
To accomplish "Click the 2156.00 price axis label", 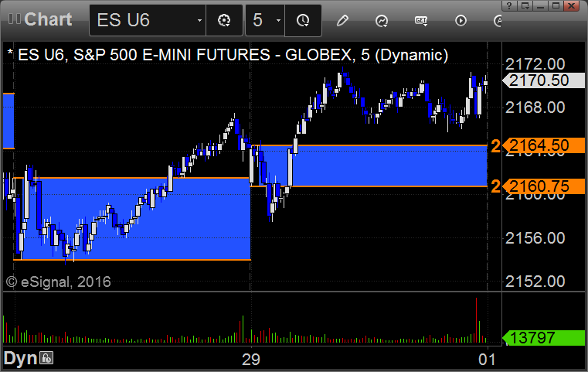I will click(x=535, y=238).
